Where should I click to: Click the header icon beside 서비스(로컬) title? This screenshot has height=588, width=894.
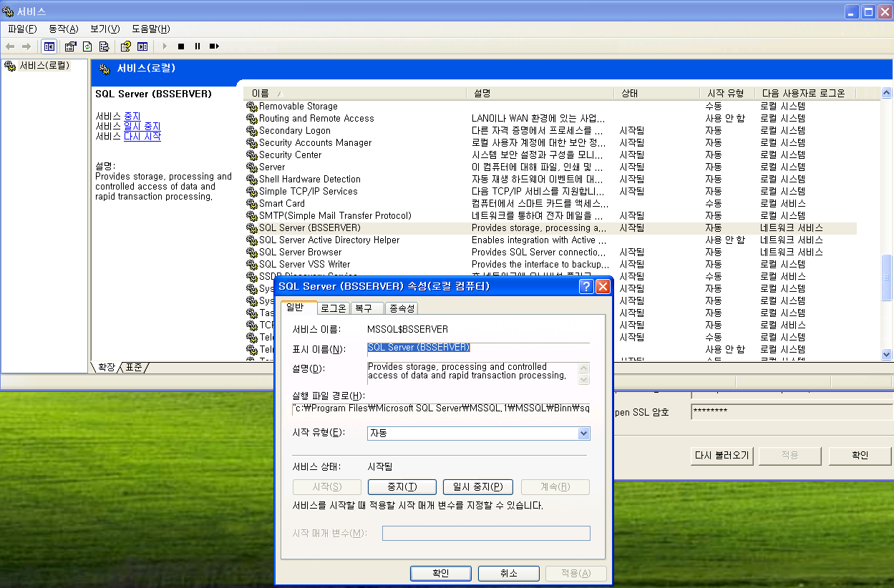(105, 69)
